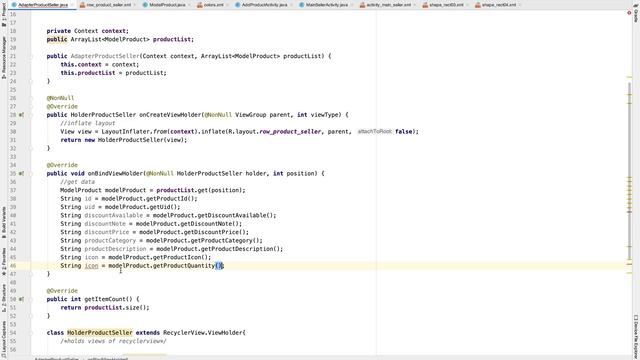The width and height of the screenshot is (640, 360).
Task: Close the colors.xml tab
Action: pyautogui.click(x=228, y=5)
